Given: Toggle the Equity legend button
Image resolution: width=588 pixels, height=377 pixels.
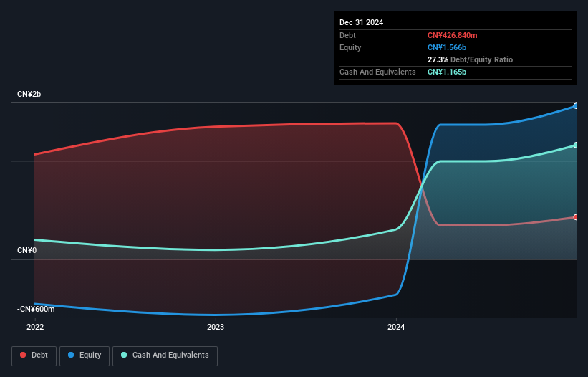Looking at the screenshot, I should point(85,355).
